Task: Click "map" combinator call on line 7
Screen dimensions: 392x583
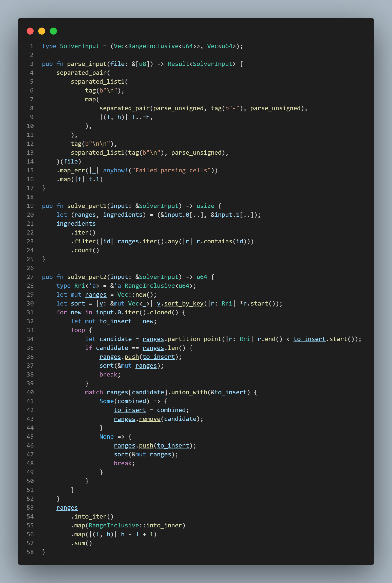Action: click(x=91, y=99)
